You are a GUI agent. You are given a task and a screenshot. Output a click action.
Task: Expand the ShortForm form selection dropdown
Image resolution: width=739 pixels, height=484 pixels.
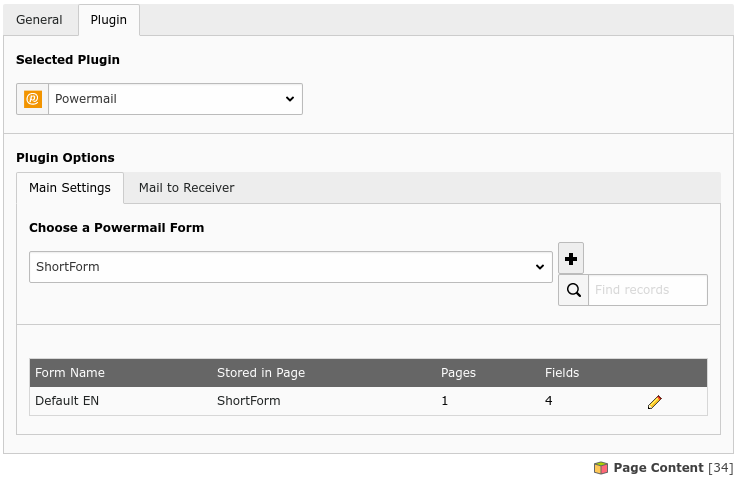tap(290, 267)
